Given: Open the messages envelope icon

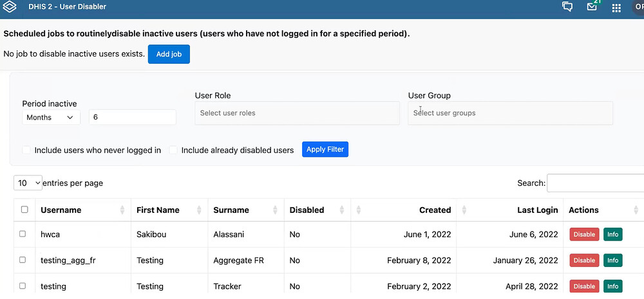Looking at the screenshot, I should [592, 7].
